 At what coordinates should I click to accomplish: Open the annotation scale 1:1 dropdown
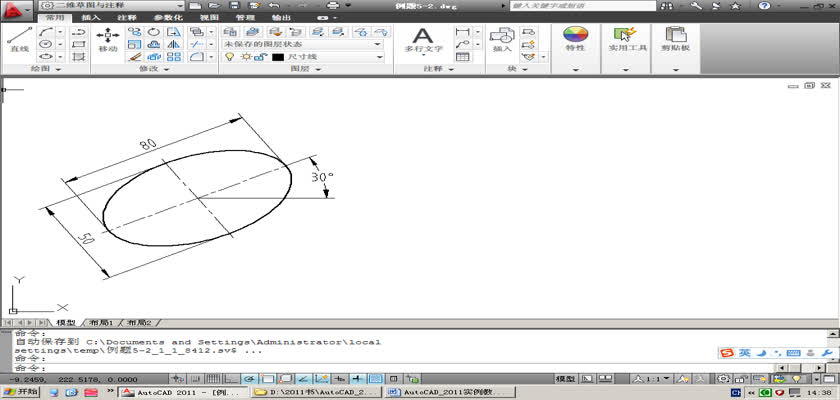[651, 379]
